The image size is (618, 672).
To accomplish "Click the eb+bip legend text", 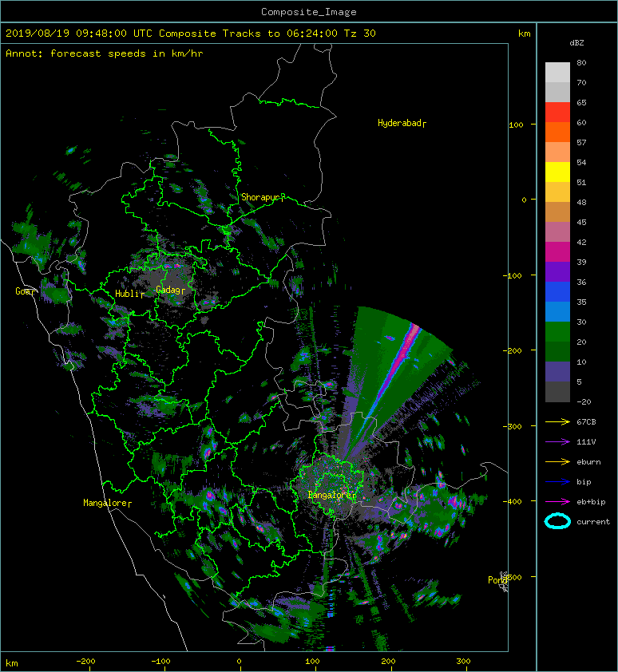I will coord(591,502).
